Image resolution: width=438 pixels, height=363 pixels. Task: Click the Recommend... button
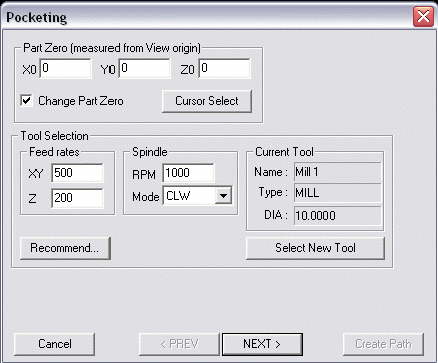coord(65,248)
